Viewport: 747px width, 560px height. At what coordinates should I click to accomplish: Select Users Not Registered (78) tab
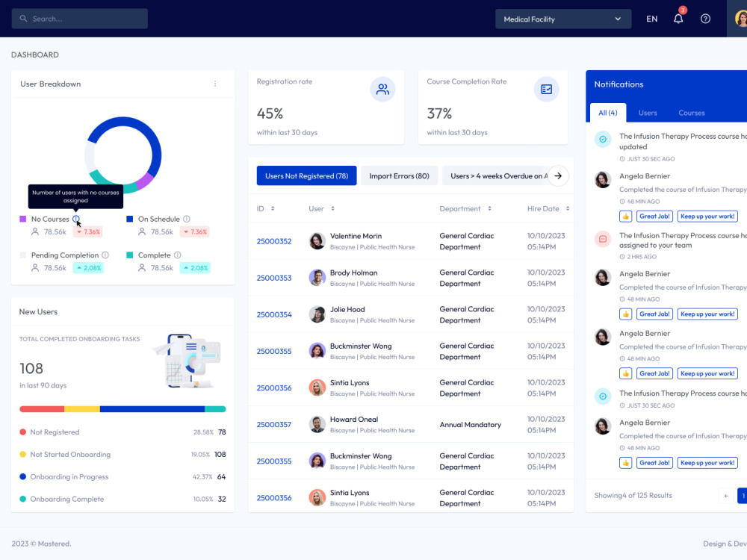point(306,175)
